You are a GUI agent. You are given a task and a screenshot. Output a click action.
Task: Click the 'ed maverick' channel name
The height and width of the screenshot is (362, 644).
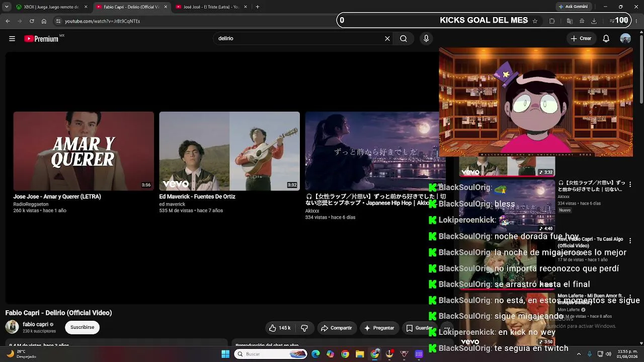pos(172,204)
